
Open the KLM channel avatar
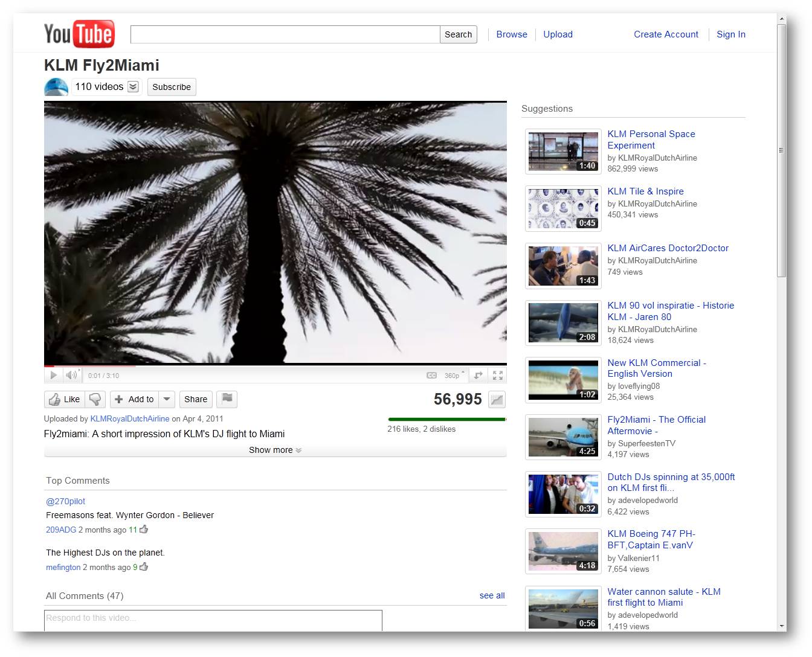(x=56, y=87)
